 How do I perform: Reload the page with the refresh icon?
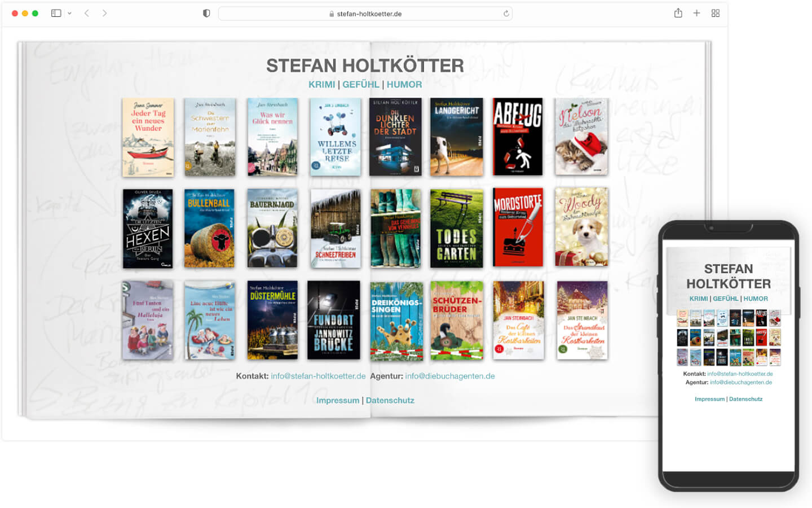pyautogui.click(x=506, y=14)
